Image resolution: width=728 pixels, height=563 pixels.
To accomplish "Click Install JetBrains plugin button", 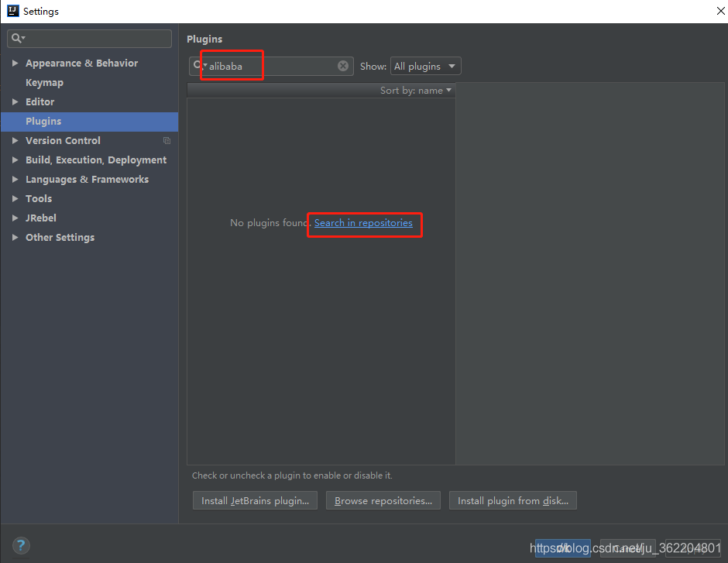I will pos(255,500).
